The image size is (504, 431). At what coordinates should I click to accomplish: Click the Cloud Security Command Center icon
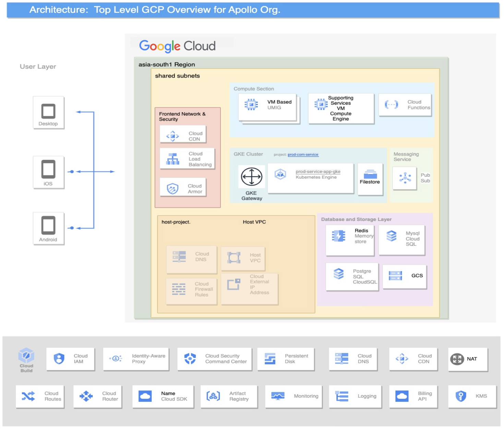[x=190, y=359]
